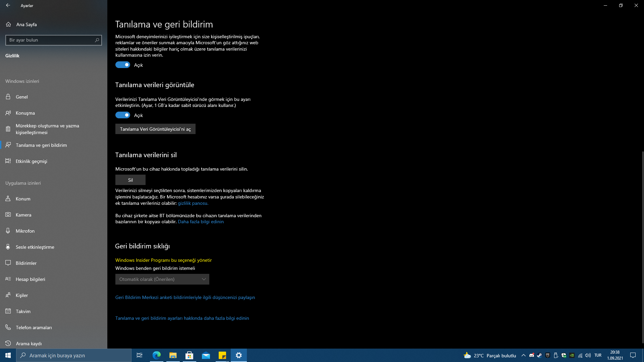The image size is (644, 362).
Task: Open Task View from taskbar
Action: 140,355
